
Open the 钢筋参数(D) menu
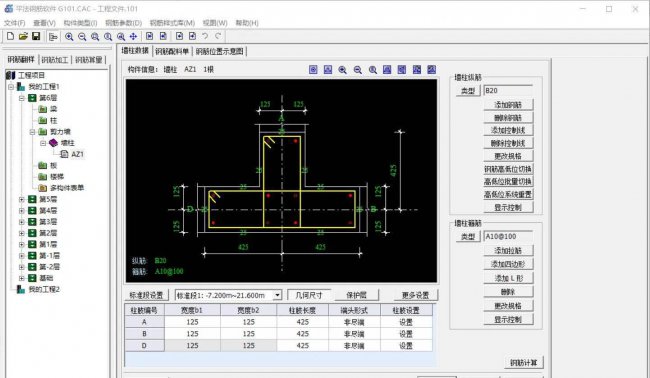coord(124,23)
